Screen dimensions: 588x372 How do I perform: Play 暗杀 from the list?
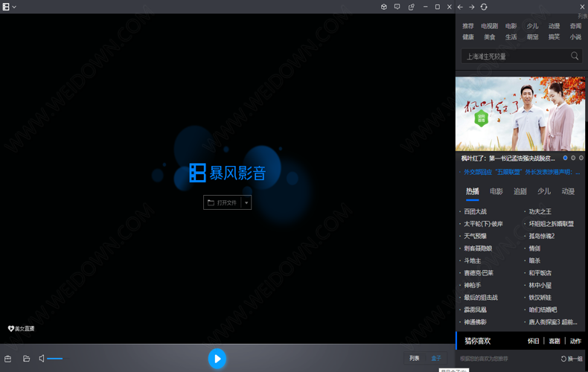[534, 260]
